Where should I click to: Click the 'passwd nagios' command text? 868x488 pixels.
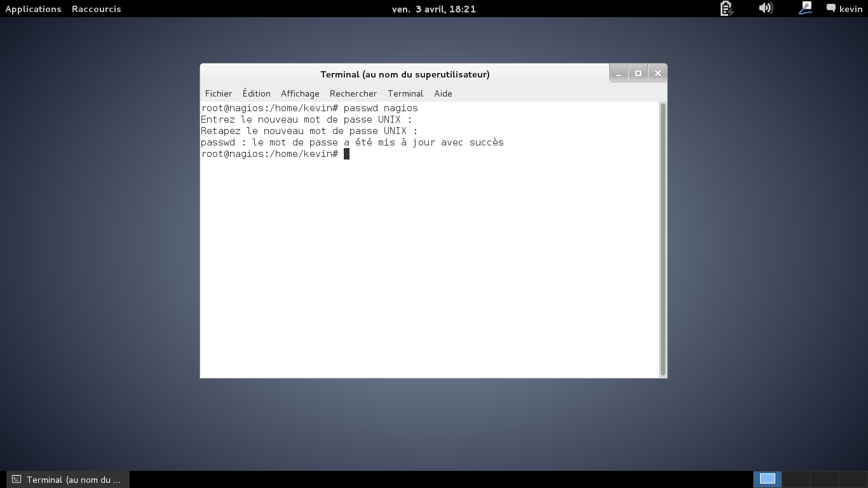381,108
